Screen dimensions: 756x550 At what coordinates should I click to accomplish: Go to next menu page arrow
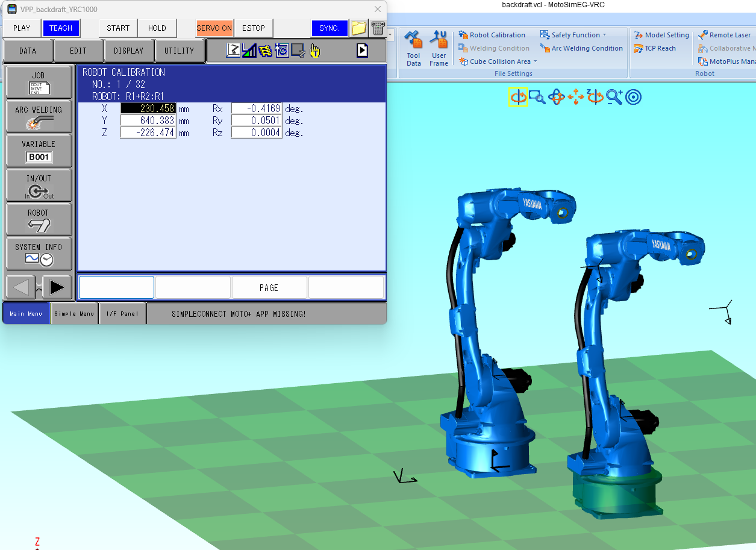tap(57, 287)
